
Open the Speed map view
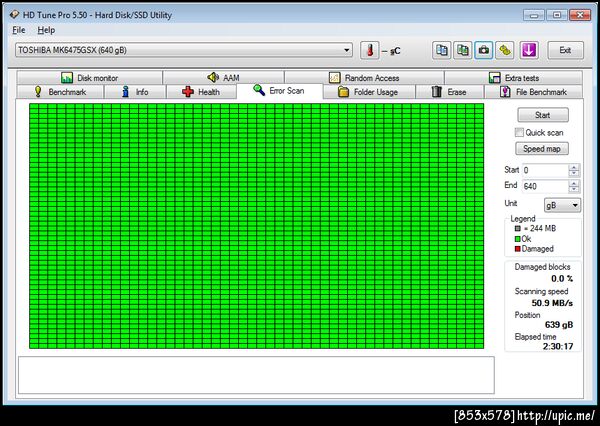click(x=542, y=149)
